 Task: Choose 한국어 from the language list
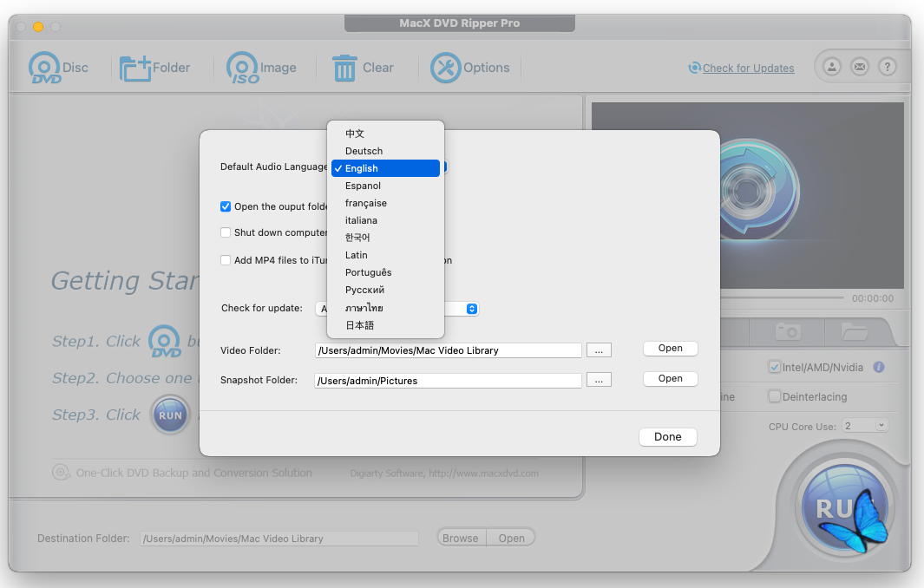pos(385,238)
